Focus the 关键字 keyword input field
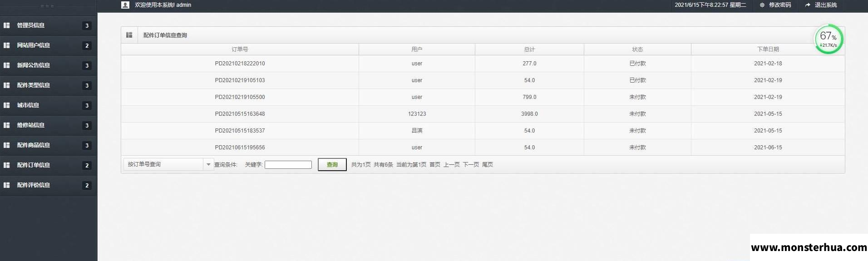The image size is (868, 261). click(288, 165)
